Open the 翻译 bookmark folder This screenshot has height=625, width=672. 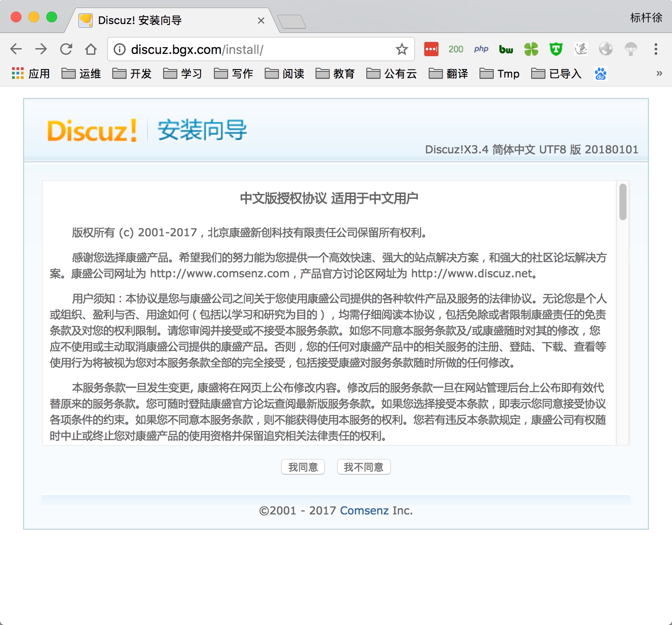(x=448, y=74)
